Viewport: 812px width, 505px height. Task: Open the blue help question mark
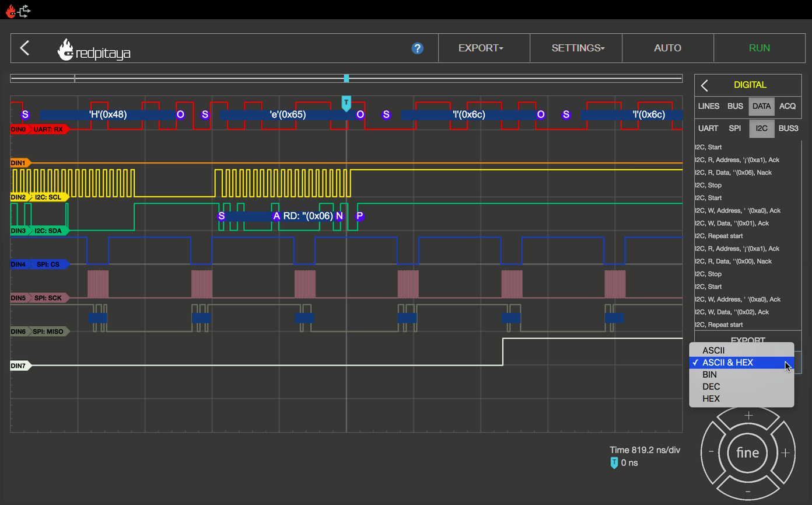[x=417, y=48]
